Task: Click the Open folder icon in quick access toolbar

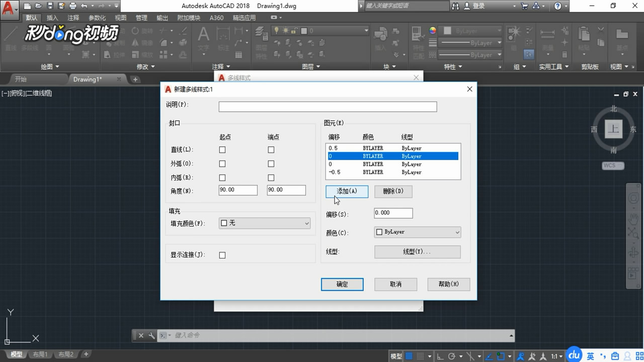Action: pyautogui.click(x=38, y=6)
